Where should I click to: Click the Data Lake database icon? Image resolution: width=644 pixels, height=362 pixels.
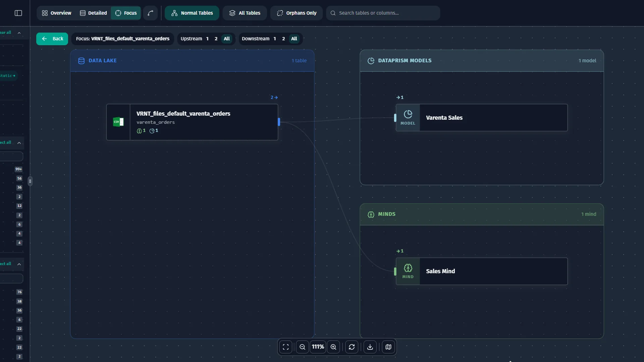tap(81, 61)
